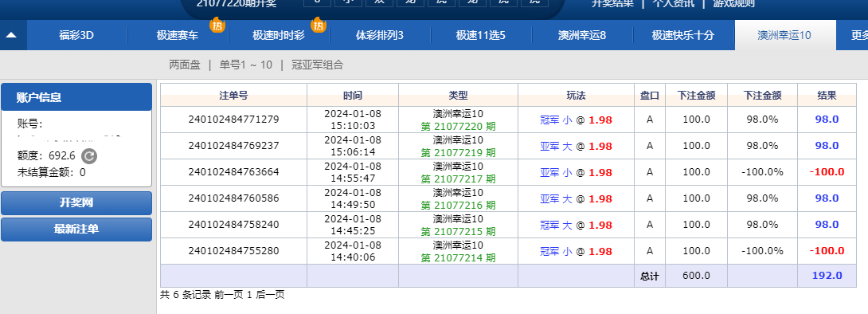
Task: Go to 后一页 in pagination
Action: 270,295
